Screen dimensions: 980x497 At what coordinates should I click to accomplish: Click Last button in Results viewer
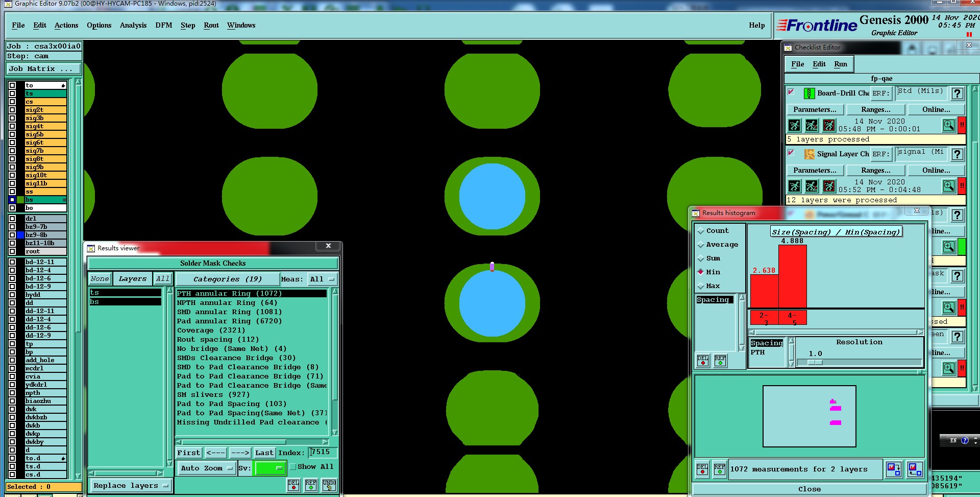(264, 453)
